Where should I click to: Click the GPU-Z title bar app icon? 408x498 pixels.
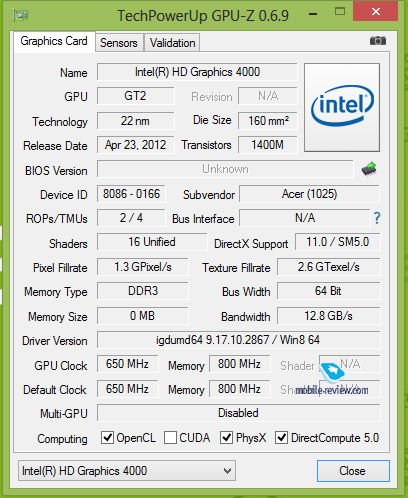21,15
